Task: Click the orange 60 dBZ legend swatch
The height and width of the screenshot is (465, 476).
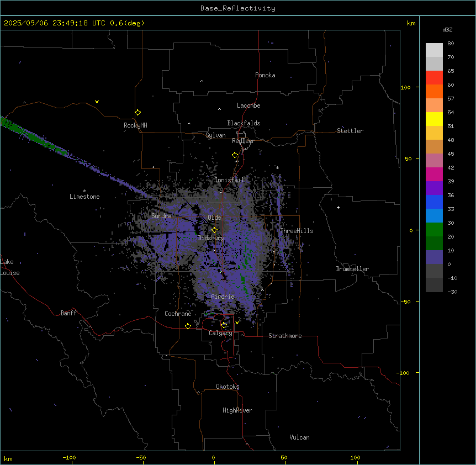Action: (x=434, y=91)
